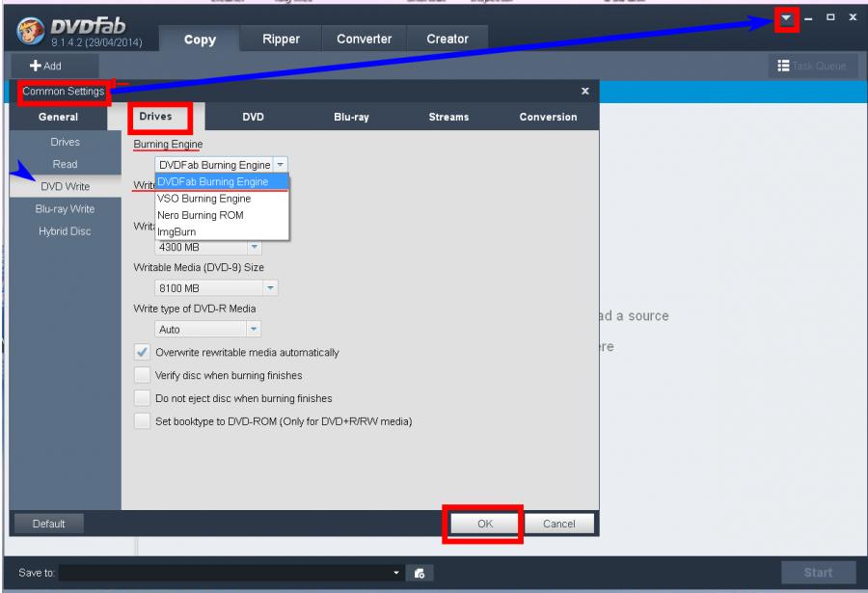Switch to the Creator tab
This screenshot has height=593, width=868.
[448, 39]
